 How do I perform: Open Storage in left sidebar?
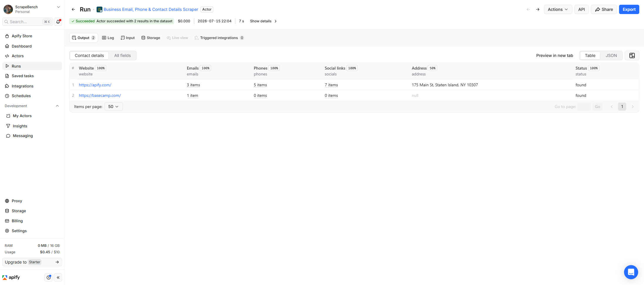[x=32, y=211]
